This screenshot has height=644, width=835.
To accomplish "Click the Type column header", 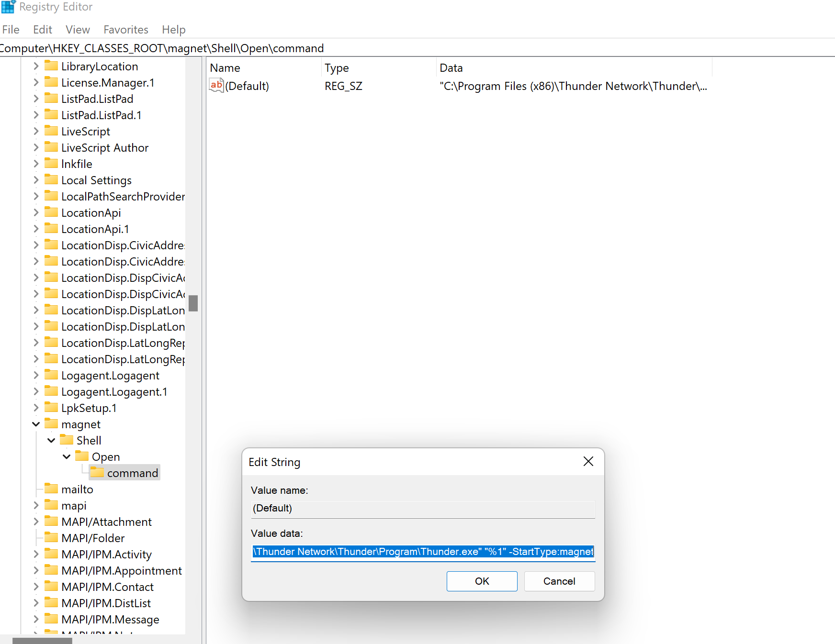I will [379, 67].
